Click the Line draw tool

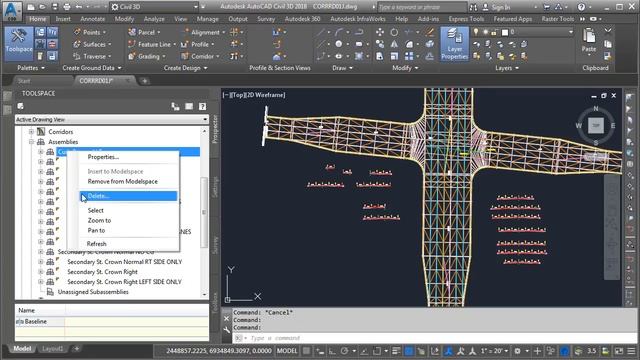(321, 32)
